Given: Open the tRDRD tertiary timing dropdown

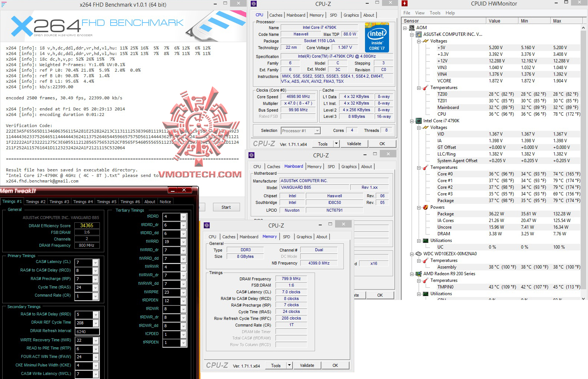Looking at the screenshot, I should click(x=183, y=217).
